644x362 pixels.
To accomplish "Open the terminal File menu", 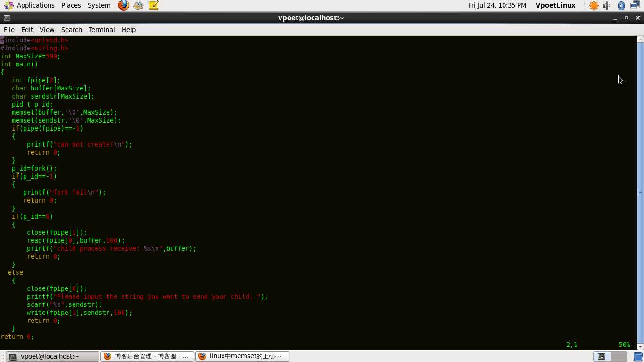I will [9, 29].
